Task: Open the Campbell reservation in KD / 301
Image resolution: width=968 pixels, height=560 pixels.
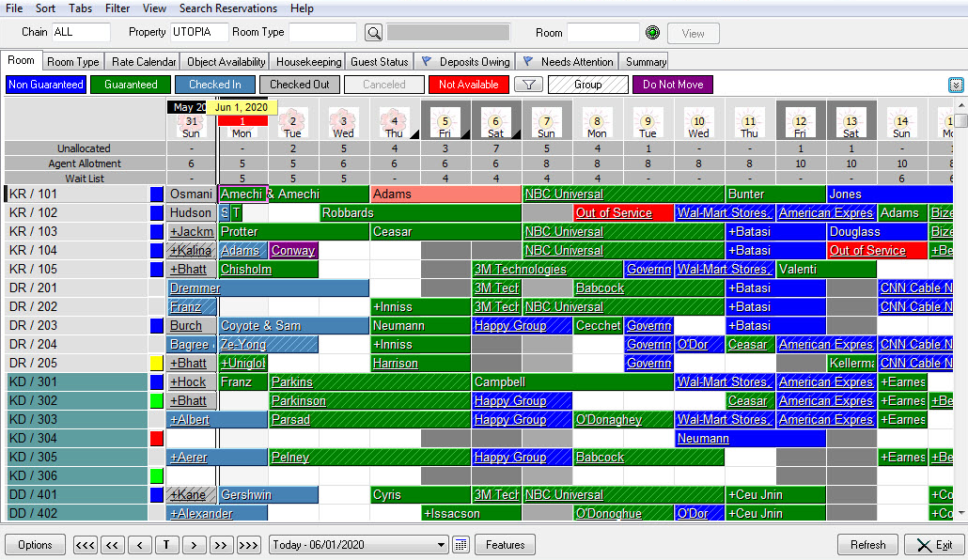Action: coord(572,382)
